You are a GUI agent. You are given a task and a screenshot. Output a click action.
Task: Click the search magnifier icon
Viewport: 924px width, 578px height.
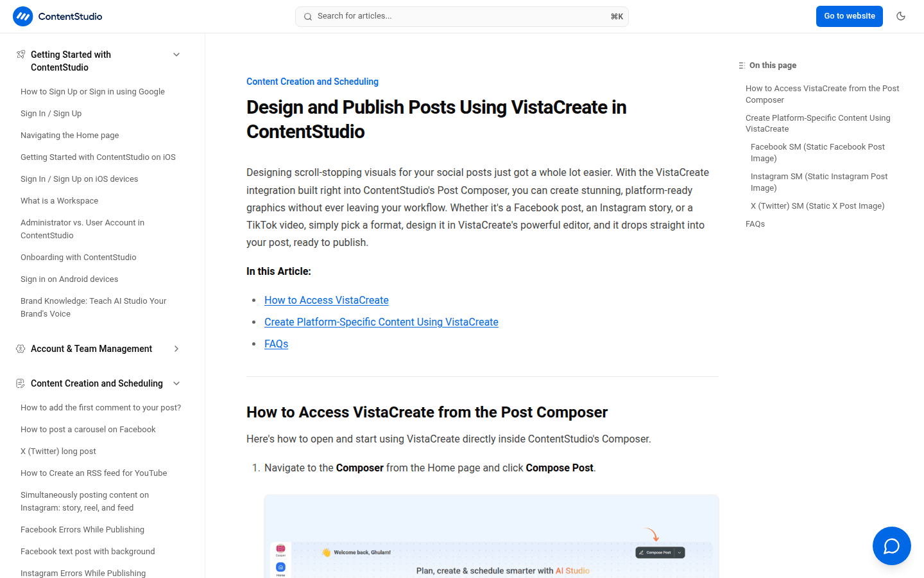click(308, 17)
